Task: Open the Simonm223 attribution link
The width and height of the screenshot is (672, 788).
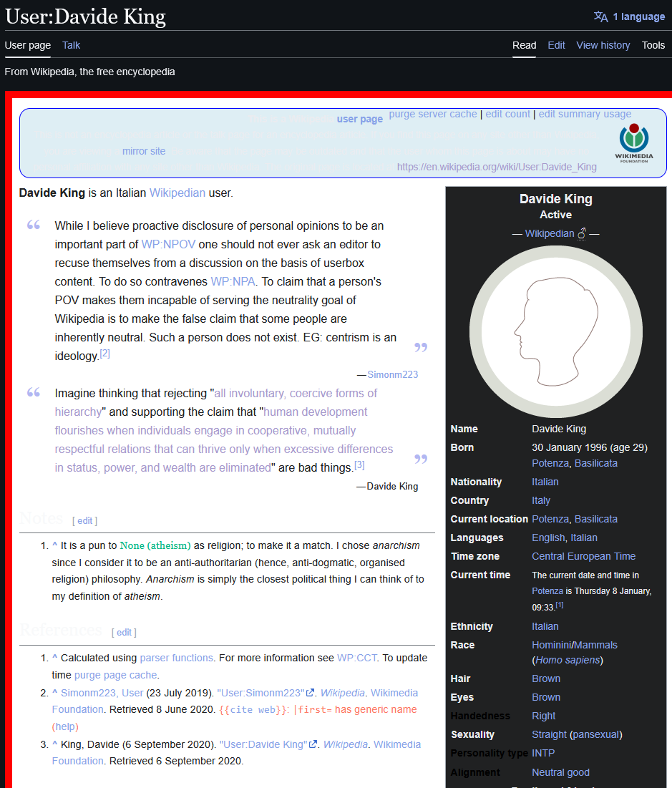Action: [x=393, y=374]
